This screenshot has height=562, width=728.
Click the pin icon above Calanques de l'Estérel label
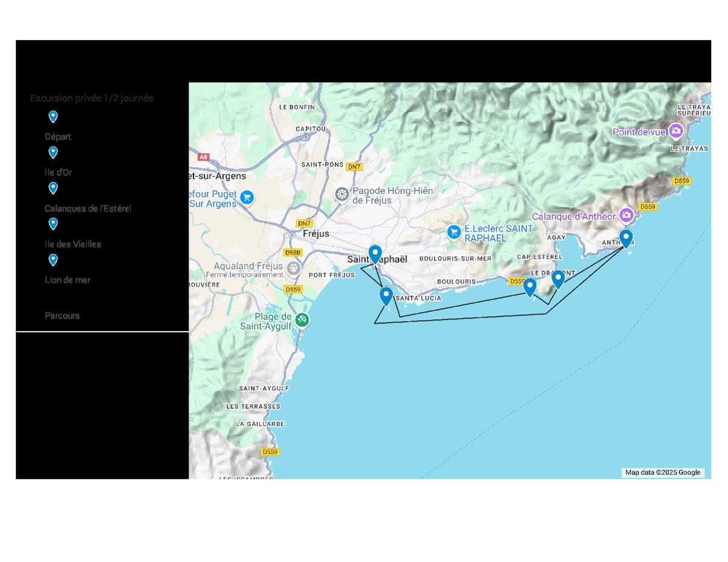click(x=53, y=188)
